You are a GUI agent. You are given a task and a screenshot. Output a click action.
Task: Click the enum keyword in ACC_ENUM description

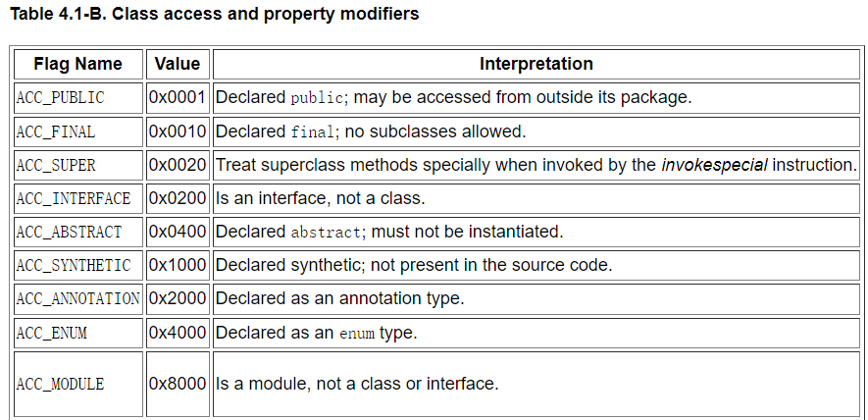click(357, 333)
